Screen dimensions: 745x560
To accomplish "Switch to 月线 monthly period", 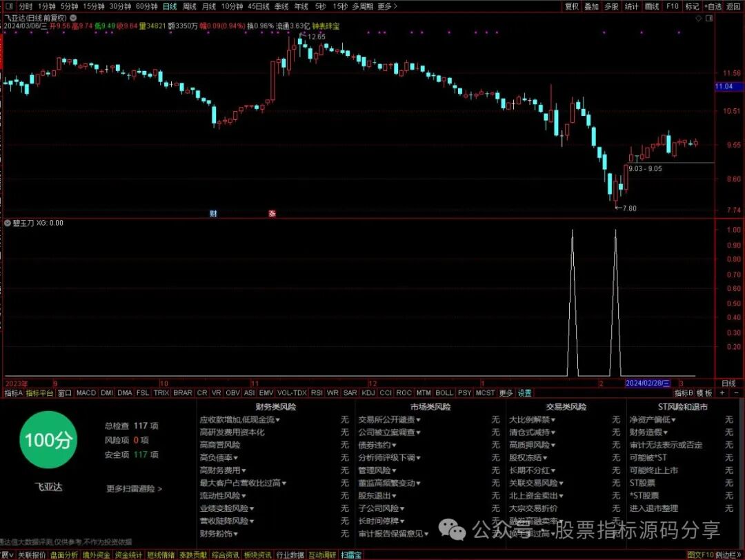I will (209, 6).
